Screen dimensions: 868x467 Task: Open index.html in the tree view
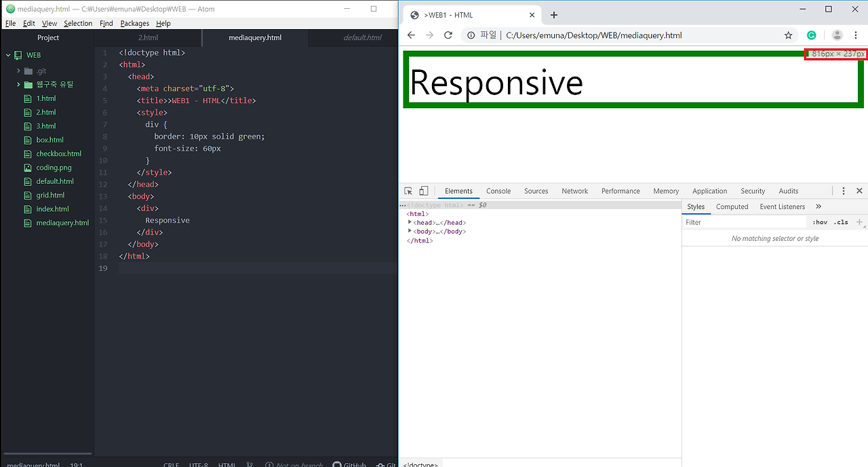coord(52,209)
